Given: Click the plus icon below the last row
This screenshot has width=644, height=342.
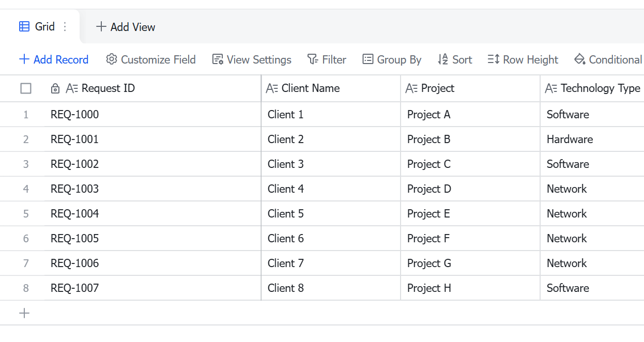Looking at the screenshot, I should tap(24, 313).
